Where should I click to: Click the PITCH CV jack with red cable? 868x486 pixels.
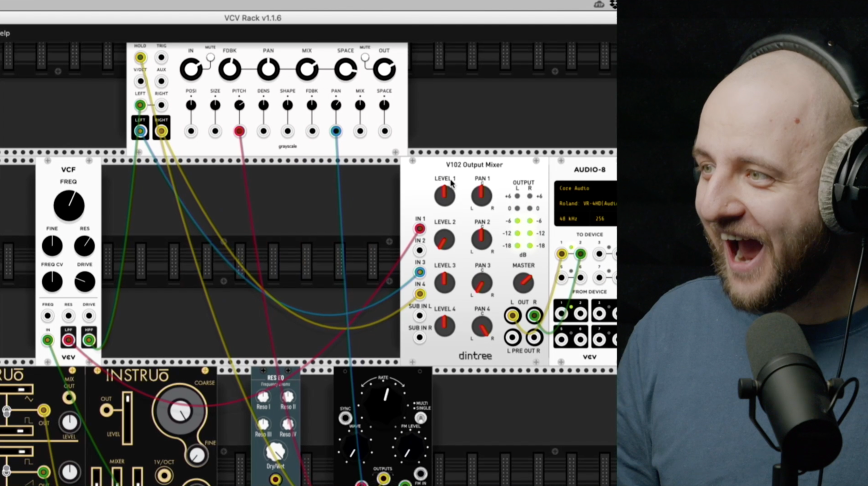point(239,131)
